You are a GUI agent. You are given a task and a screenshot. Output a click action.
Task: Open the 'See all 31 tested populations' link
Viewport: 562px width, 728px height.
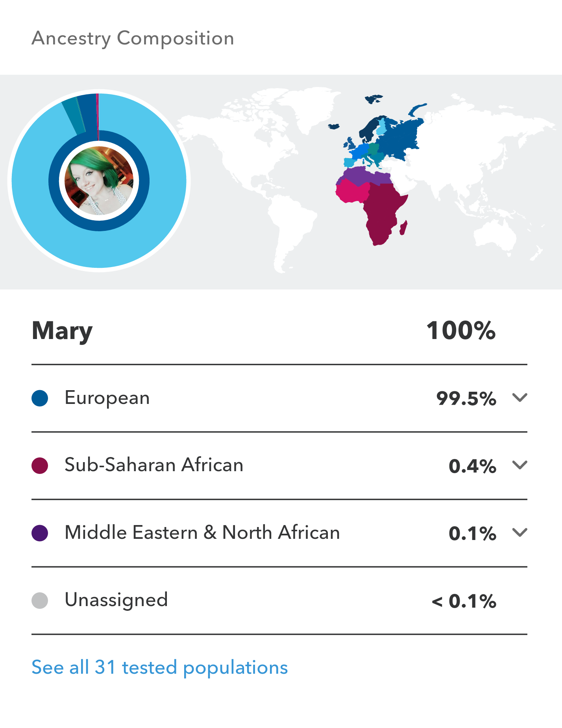(x=159, y=667)
